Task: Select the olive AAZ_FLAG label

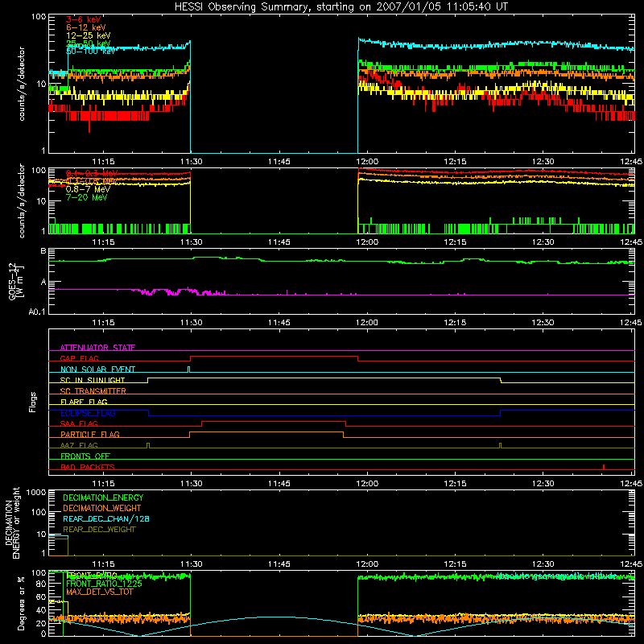Action: click(x=79, y=445)
